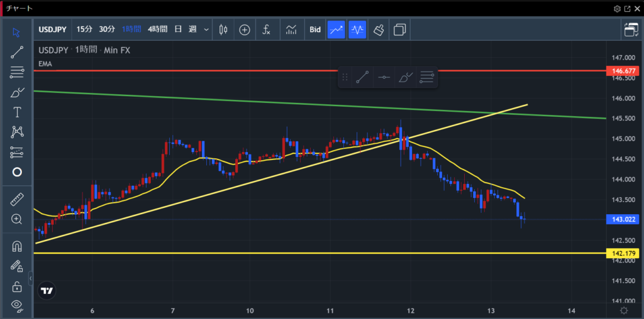Click the red 146.677 price label
644x319 pixels.
(x=623, y=71)
